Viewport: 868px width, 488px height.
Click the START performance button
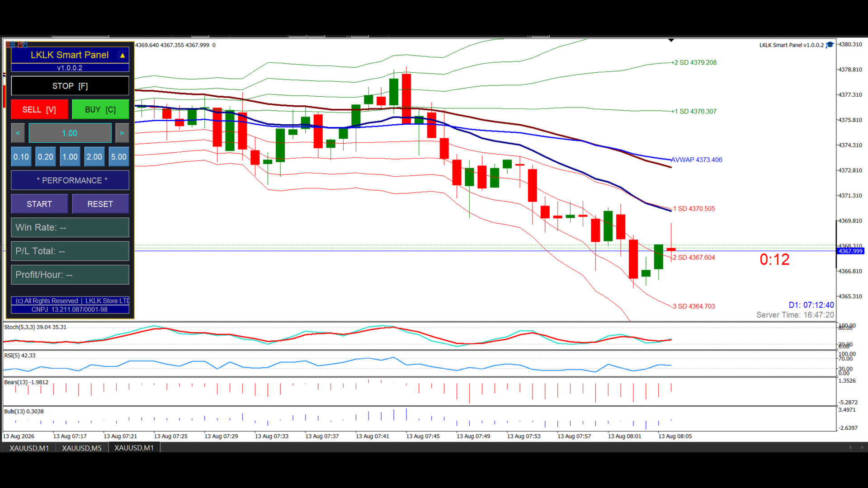39,204
